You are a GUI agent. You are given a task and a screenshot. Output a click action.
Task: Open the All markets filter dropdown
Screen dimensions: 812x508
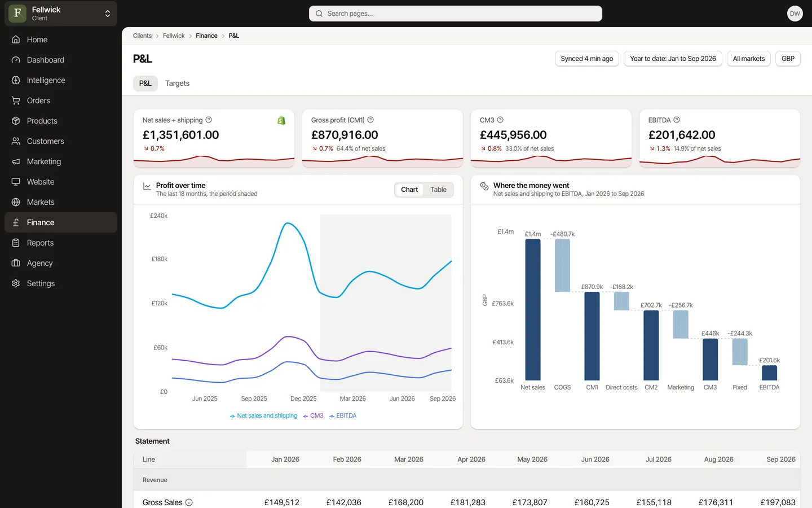(748, 59)
